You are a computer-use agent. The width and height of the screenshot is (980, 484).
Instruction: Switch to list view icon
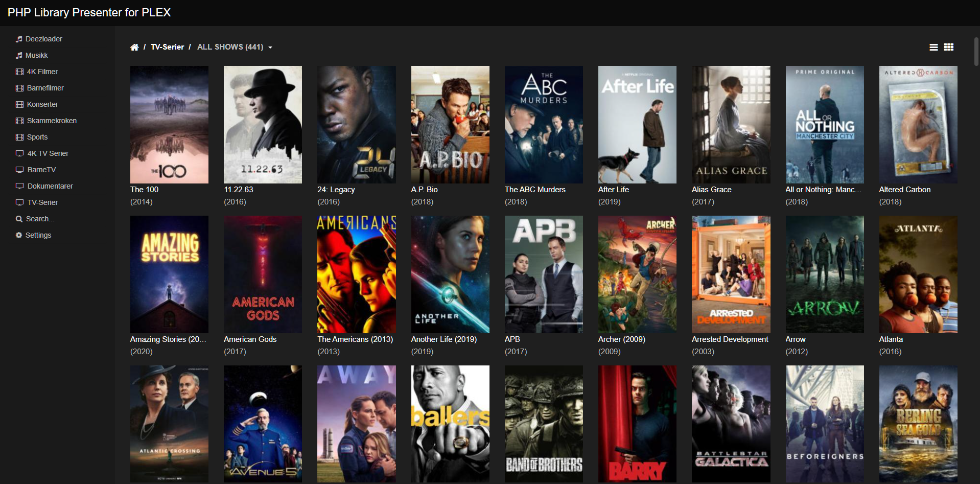[934, 47]
